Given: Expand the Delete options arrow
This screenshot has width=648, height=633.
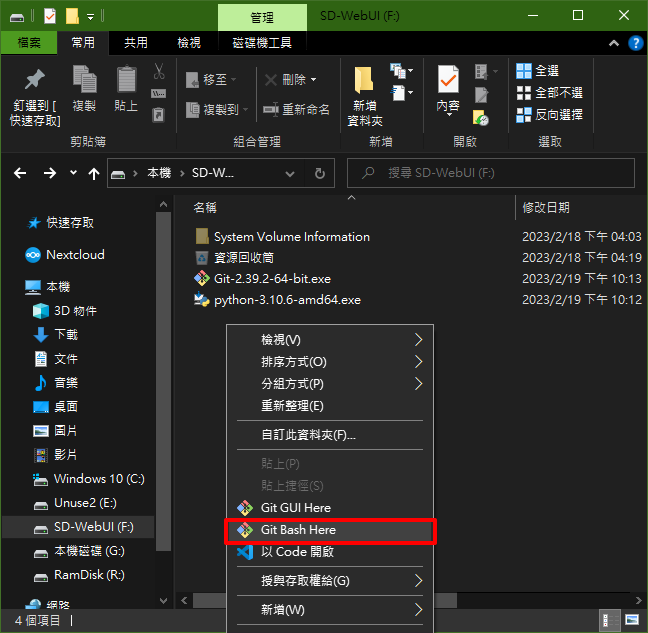Looking at the screenshot, I should pos(314,79).
